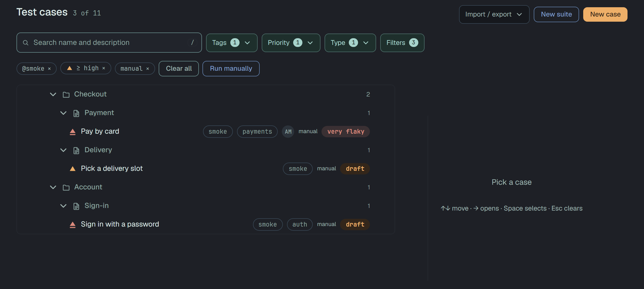644x289 pixels.
Task: Collapse the Delivery suite chevron
Action: point(63,150)
